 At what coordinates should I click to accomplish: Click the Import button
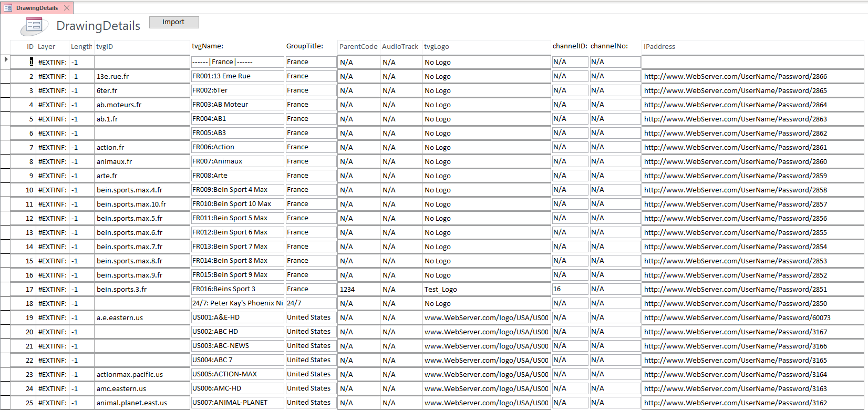point(174,22)
